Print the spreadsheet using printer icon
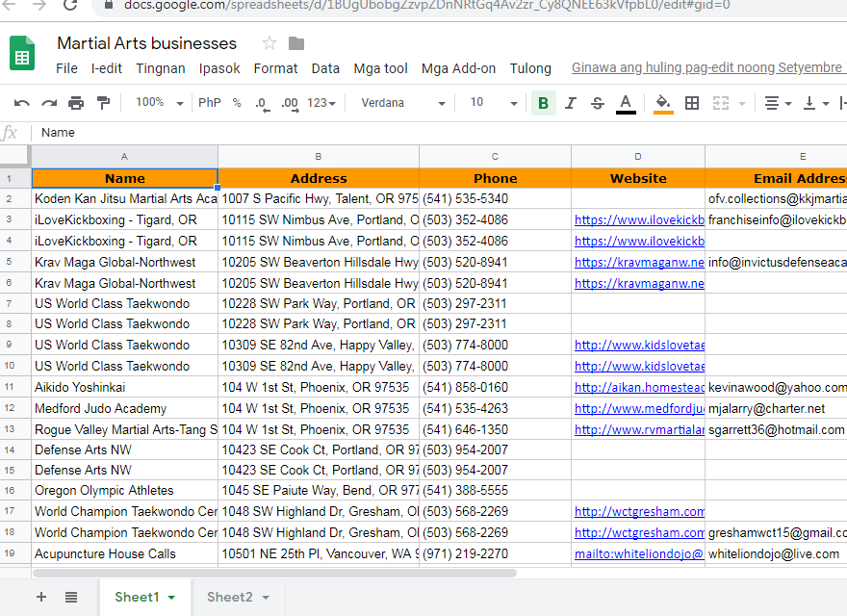The image size is (847, 616). tap(76, 103)
